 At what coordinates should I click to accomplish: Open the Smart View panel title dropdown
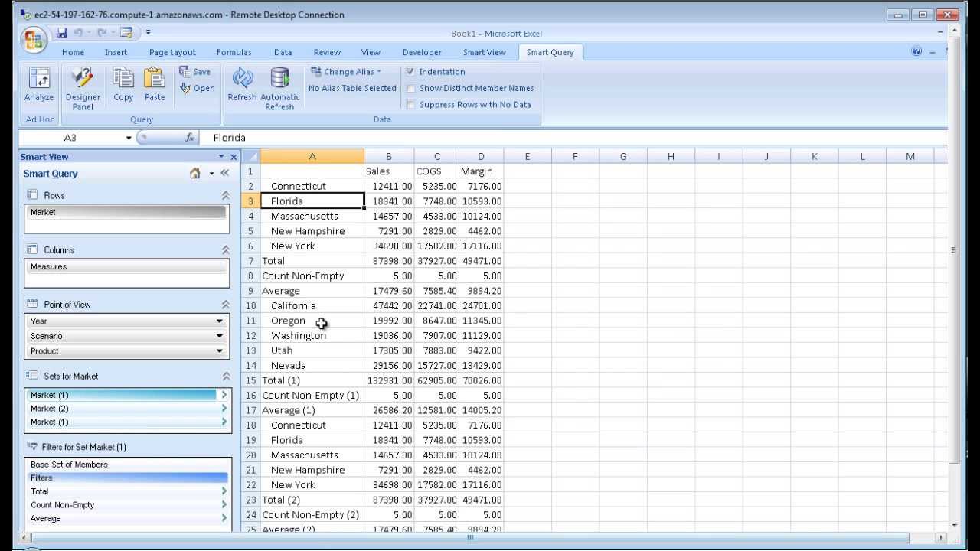pyautogui.click(x=221, y=157)
